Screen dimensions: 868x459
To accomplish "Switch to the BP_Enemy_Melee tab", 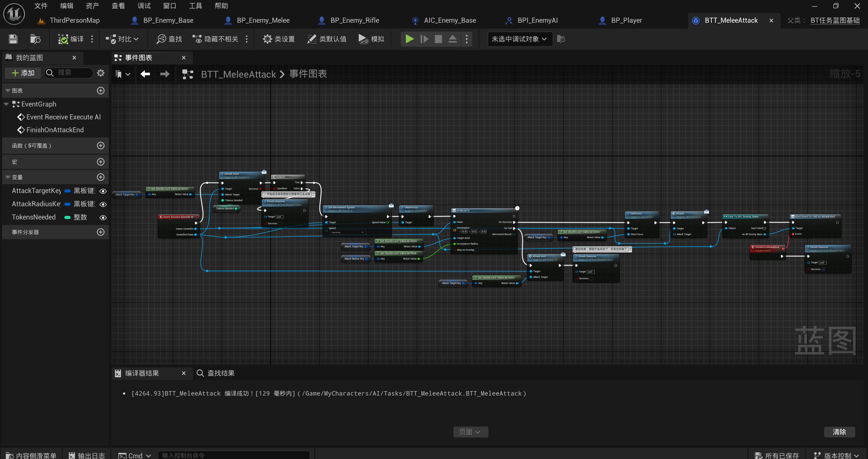I will tap(263, 20).
